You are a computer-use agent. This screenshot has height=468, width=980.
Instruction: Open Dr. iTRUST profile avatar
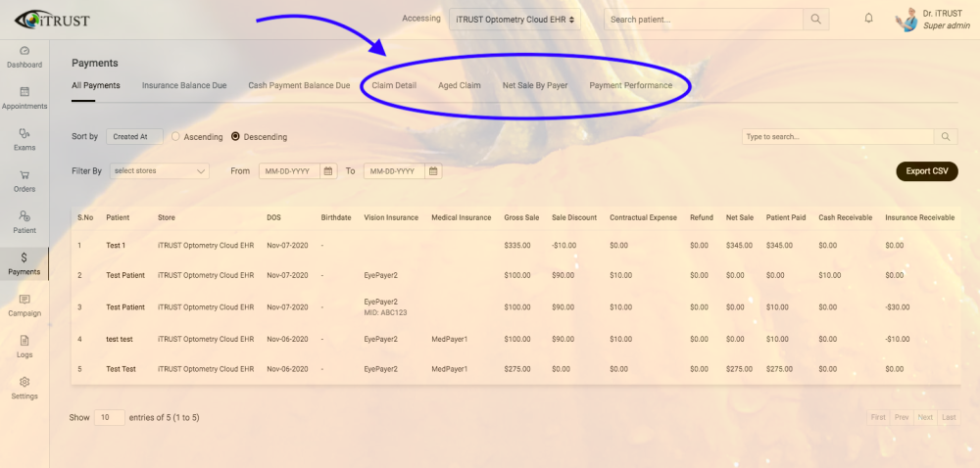(906, 20)
